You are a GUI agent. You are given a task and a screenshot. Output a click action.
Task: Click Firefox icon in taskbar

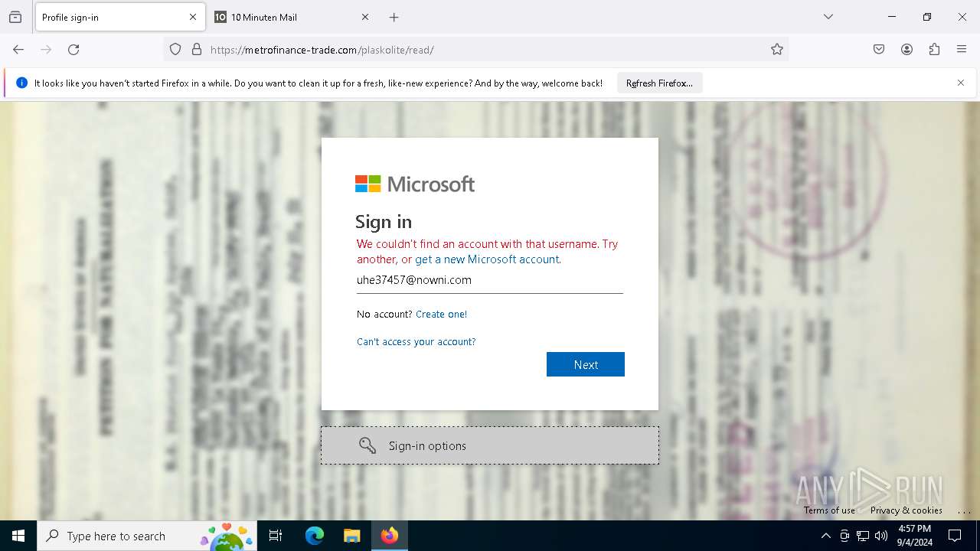pyautogui.click(x=390, y=536)
